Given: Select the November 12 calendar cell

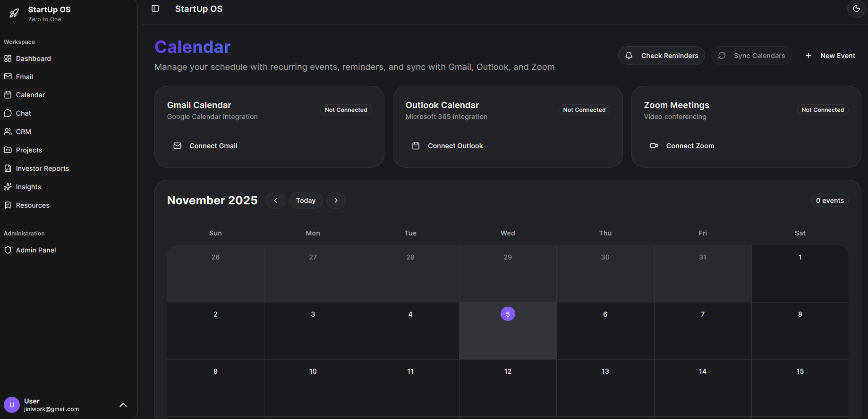Looking at the screenshot, I should coord(508,387).
